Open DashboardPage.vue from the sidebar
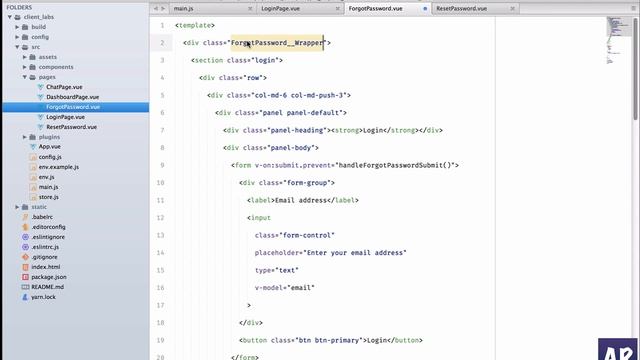 [73, 97]
